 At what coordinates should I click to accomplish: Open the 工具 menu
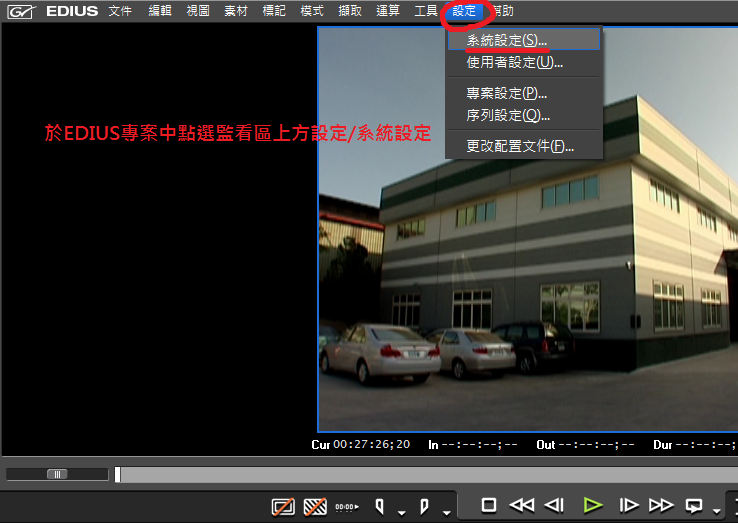(x=426, y=11)
